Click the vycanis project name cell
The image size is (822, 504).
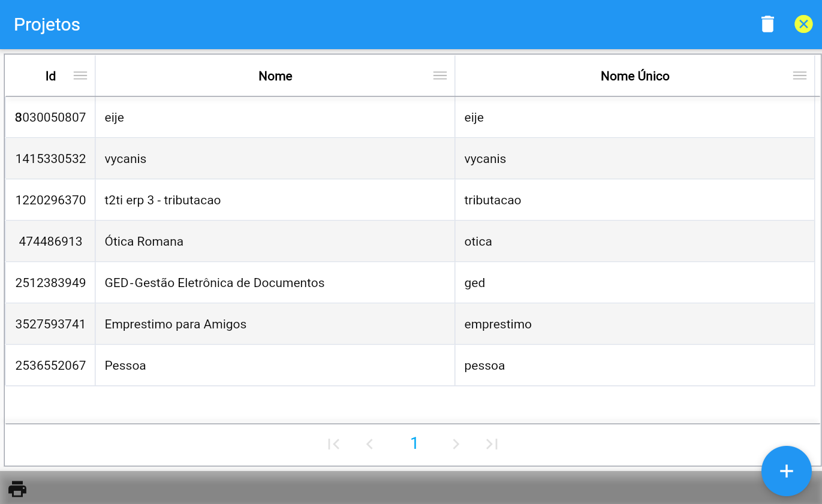pyautogui.click(x=125, y=159)
